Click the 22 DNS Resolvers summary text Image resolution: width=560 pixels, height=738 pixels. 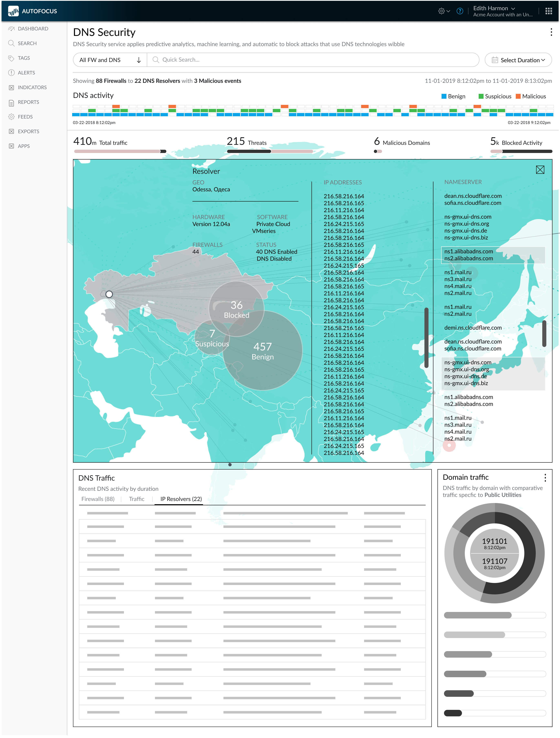coord(157,81)
